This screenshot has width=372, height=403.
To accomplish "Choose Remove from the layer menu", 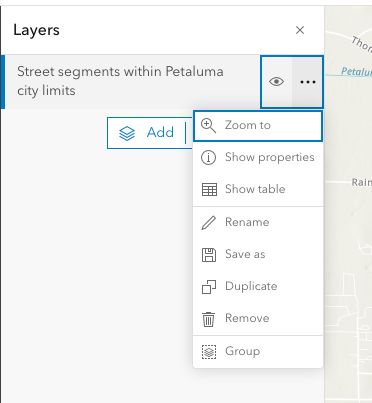I will click(x=258, y=318).
